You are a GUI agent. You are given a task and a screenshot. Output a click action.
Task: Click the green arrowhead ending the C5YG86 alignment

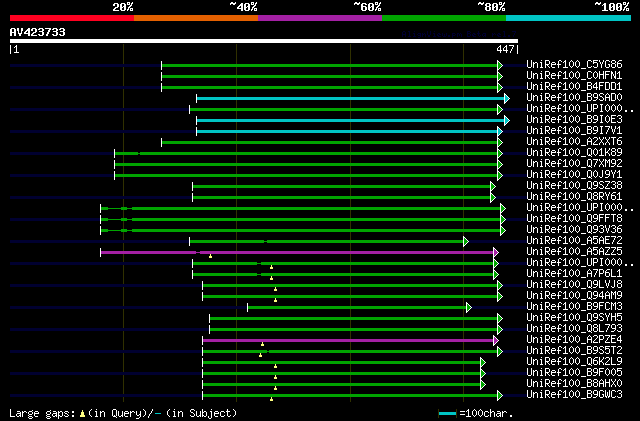click(x=500, y=65)
